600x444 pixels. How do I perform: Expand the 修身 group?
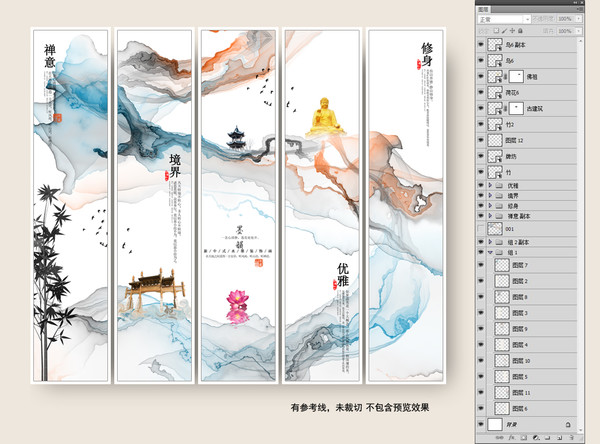coord(490,206)
